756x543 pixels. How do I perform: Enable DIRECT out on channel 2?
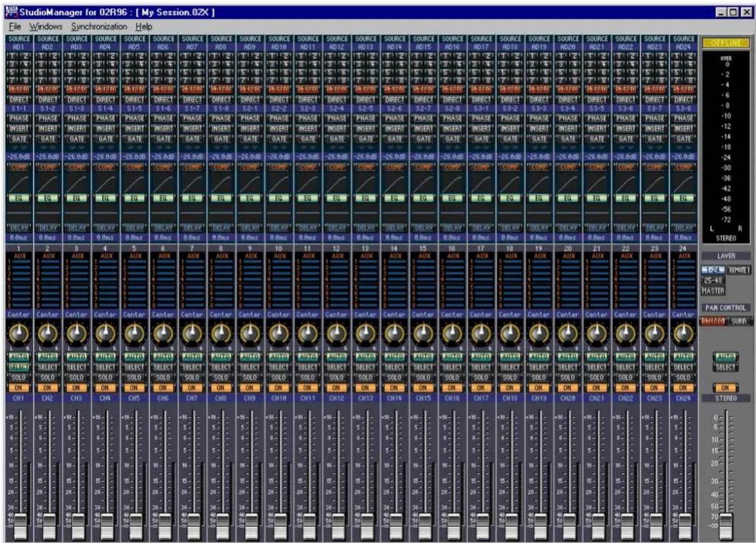[48, 99]
